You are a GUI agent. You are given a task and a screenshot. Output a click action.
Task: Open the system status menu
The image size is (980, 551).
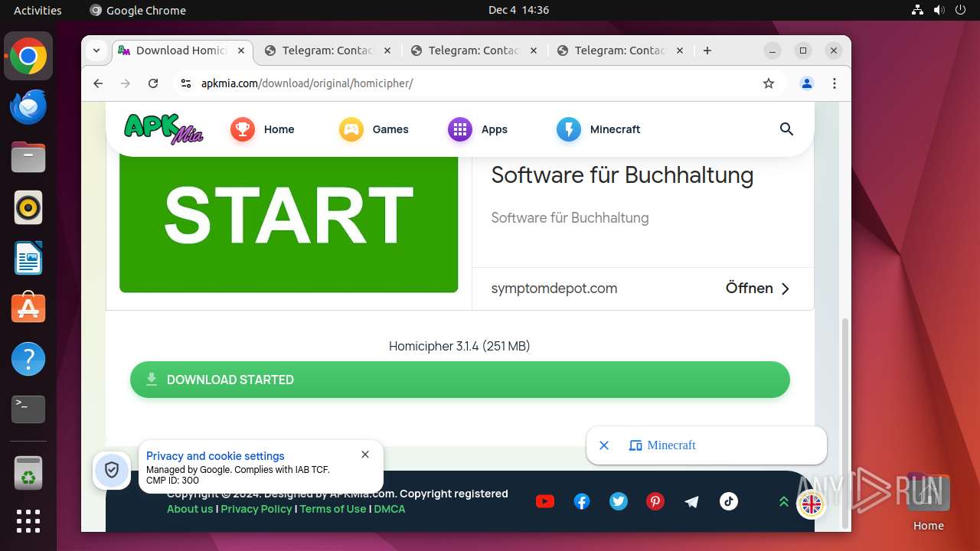[939, 10]
